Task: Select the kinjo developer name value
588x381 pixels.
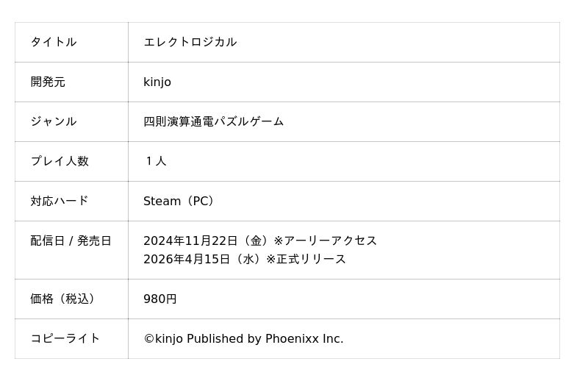Action: click(x=157, y=82)
